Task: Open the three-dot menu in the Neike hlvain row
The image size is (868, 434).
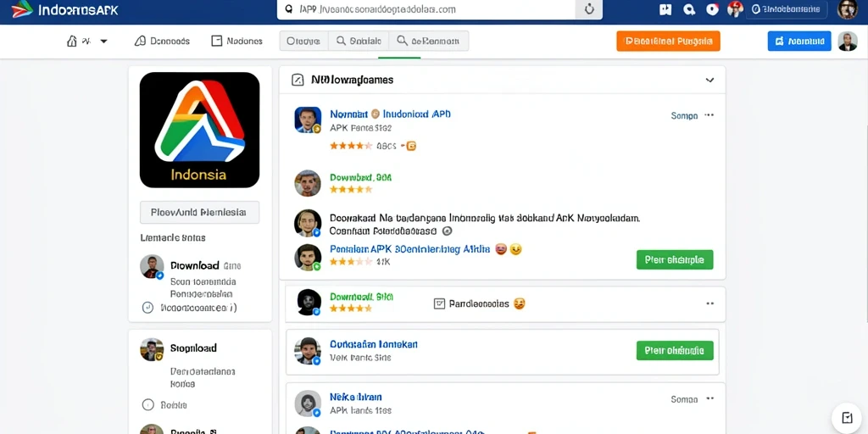Action: click(x=709, y=398)
